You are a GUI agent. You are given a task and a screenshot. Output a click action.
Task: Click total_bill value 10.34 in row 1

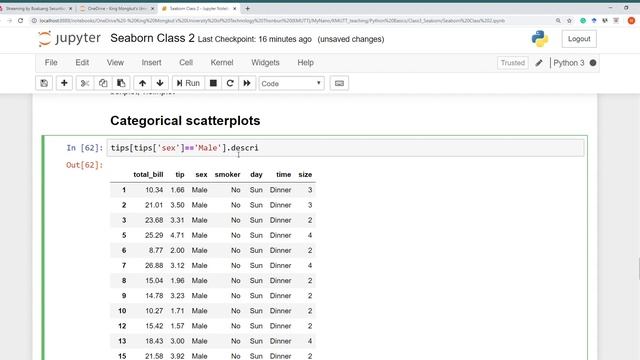pos(154,190)
